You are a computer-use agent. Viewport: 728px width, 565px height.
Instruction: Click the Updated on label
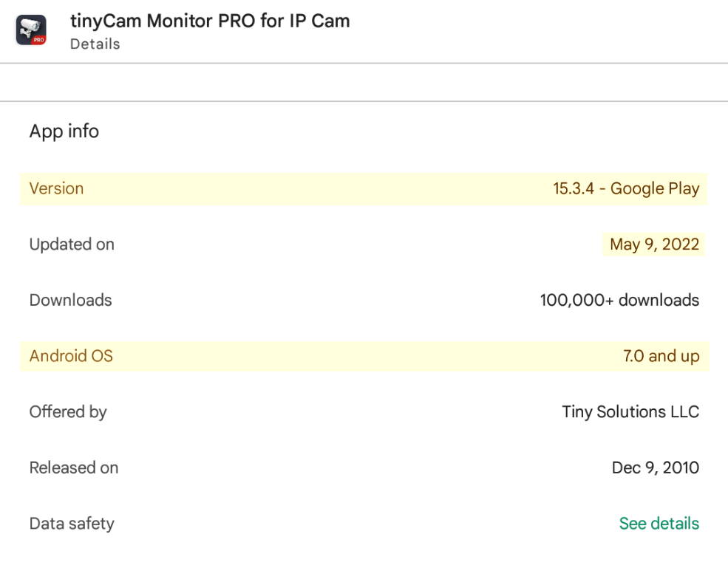(72, 244)
